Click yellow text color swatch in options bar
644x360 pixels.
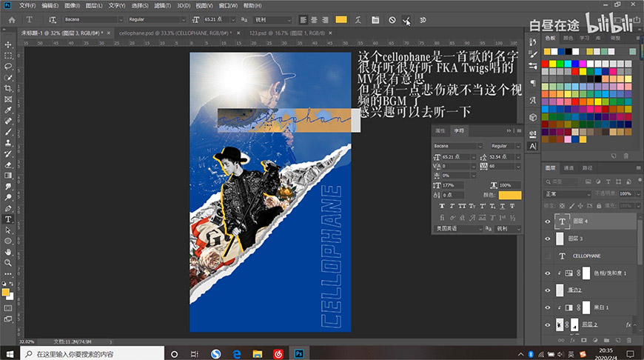point(341,20)
